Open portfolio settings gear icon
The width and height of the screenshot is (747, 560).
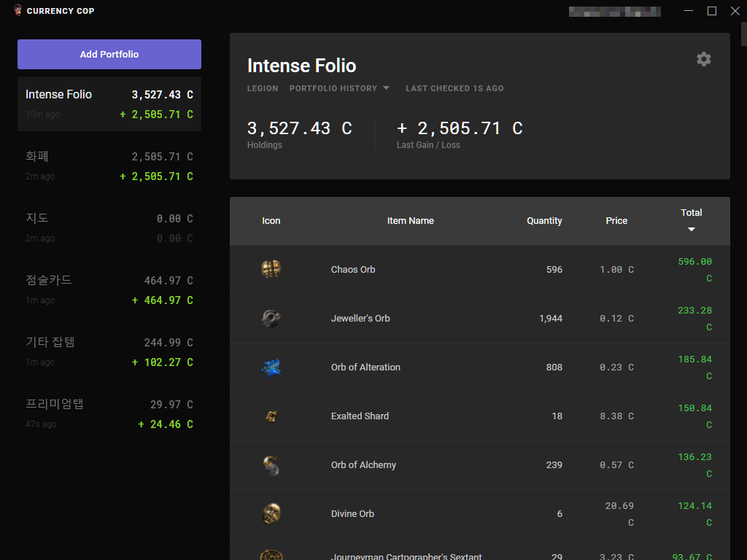[704, 59]
